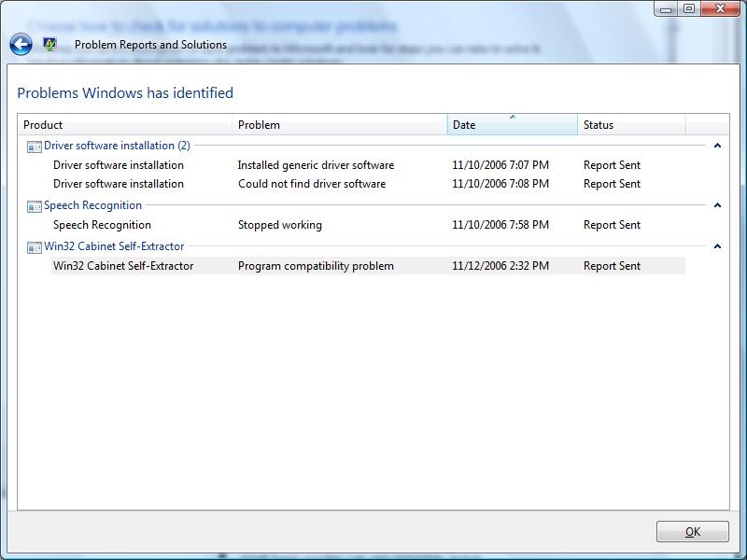Screen dimensions: 747x560
Task: Select Driver software installation product in 7:07 PM row
Action: 119,165
